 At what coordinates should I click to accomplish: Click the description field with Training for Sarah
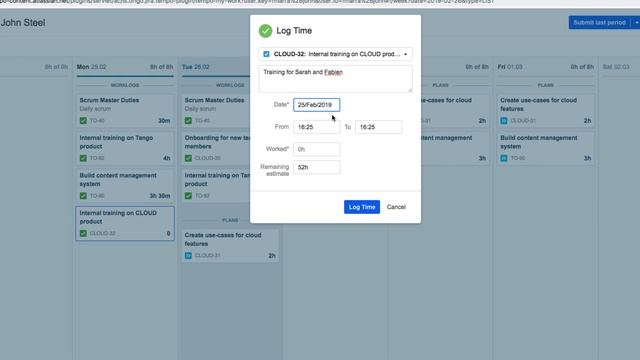click(336, 79)
